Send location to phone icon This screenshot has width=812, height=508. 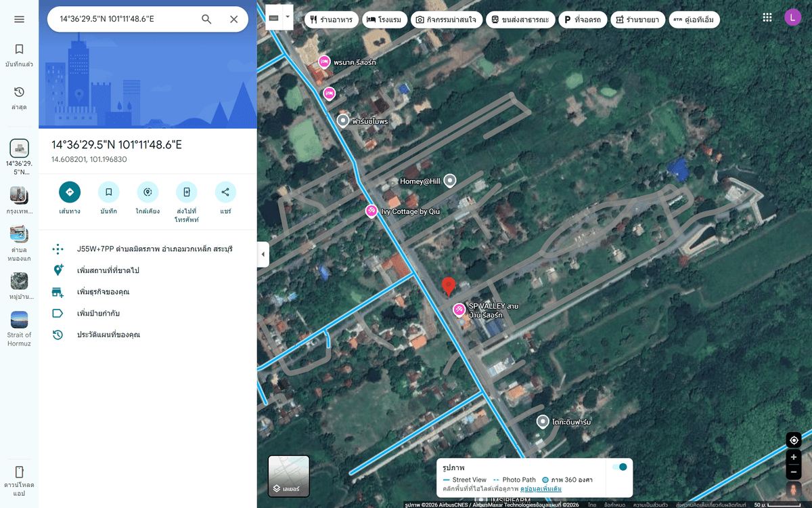tap(186, 192)
